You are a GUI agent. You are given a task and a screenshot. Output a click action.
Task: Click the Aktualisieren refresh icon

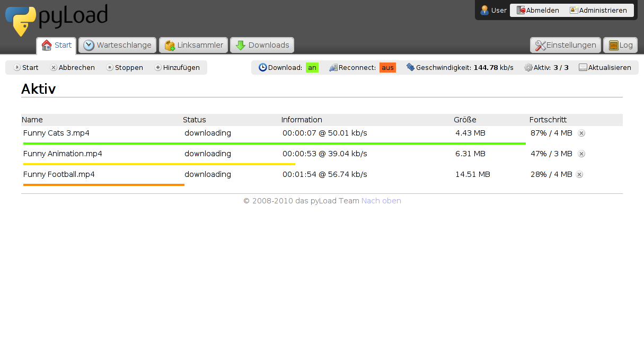coord(583,67)
